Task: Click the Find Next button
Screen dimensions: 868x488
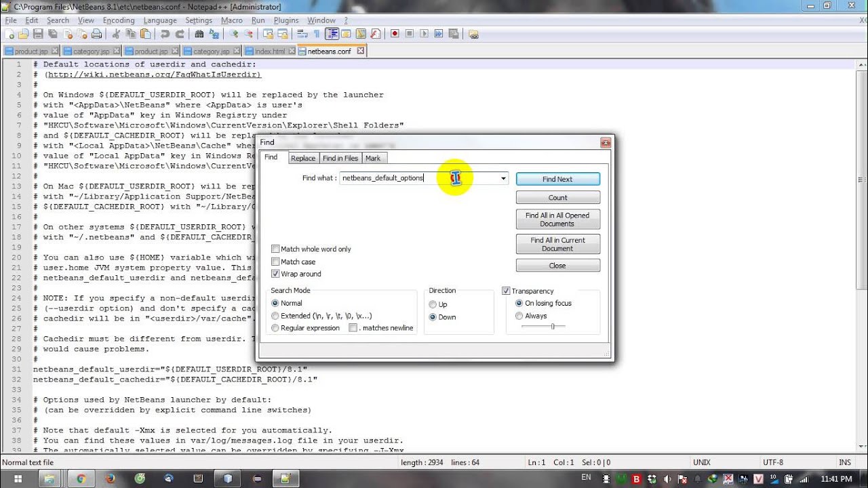Action: [558, 179]
